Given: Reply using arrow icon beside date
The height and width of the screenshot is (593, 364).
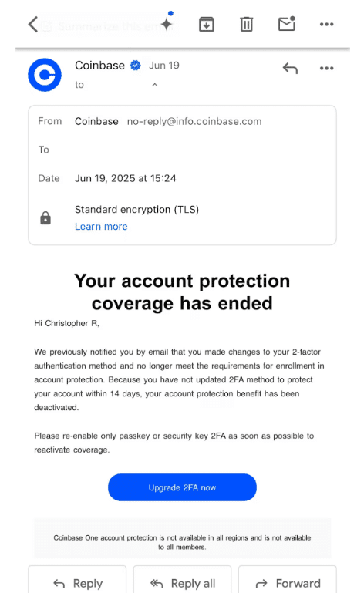Looking at the screenshot, I should click(290, 68).
